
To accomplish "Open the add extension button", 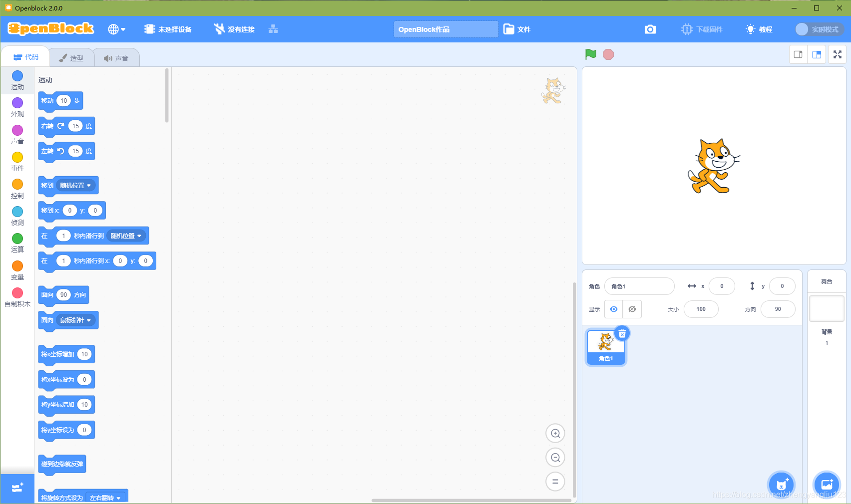I will 17,488.
